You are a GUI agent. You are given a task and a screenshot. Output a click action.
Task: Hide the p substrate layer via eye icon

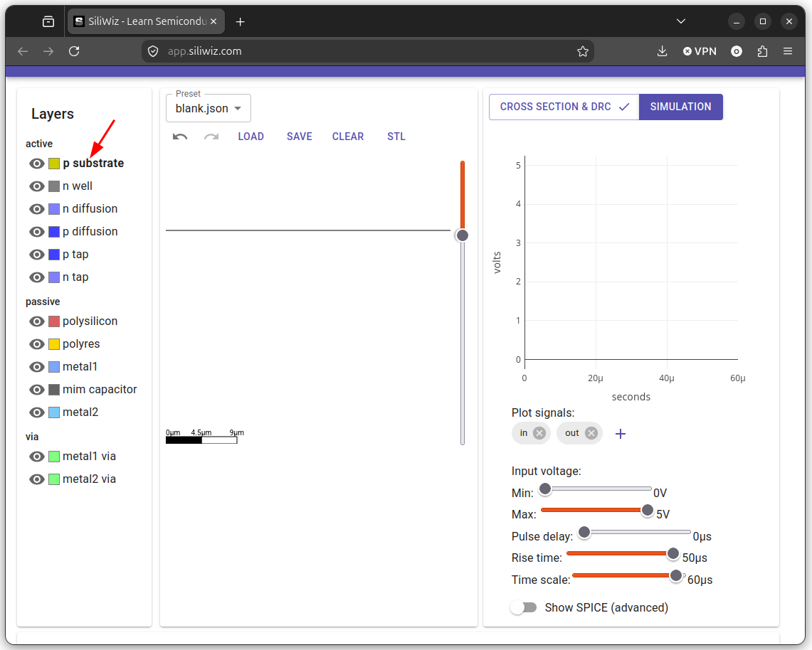pyautogui.click(x=36, y=164)
